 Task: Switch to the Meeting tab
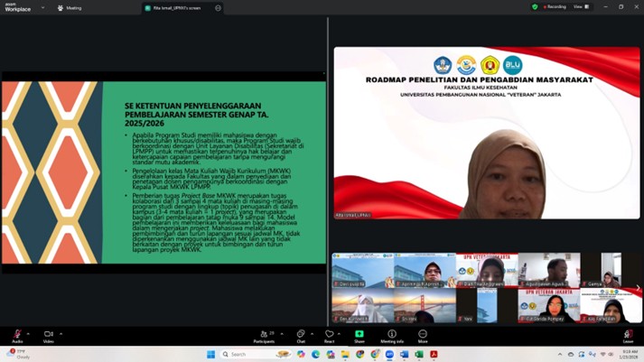point(70,8)
